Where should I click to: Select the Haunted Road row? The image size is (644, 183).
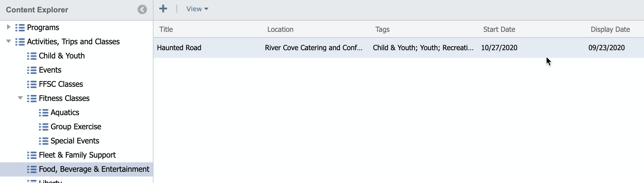click(x=179, y=48)
